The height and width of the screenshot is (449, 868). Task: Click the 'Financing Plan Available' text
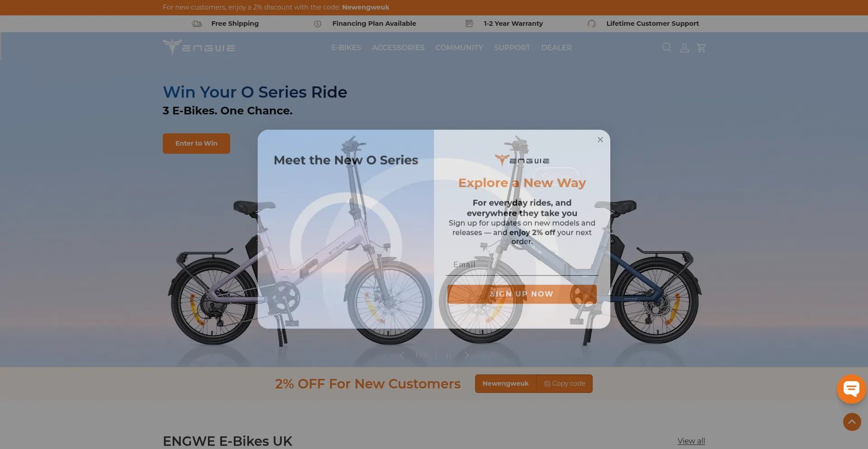[374, 24]
